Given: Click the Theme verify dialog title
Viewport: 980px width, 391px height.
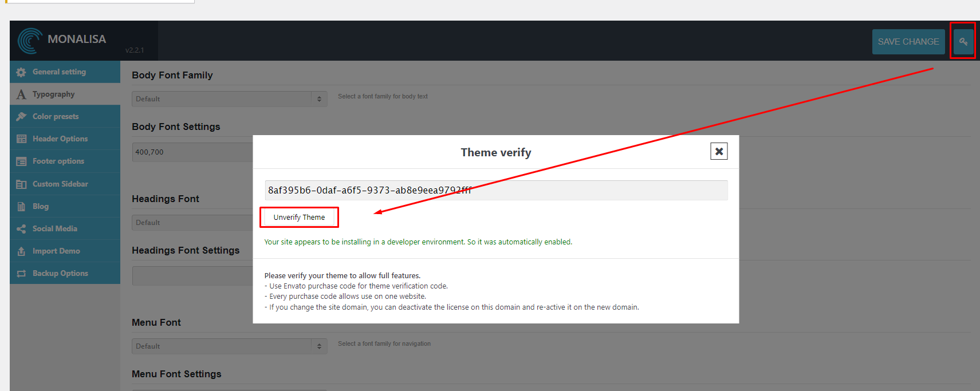Looking at the screenshot, I should [496, 152].
